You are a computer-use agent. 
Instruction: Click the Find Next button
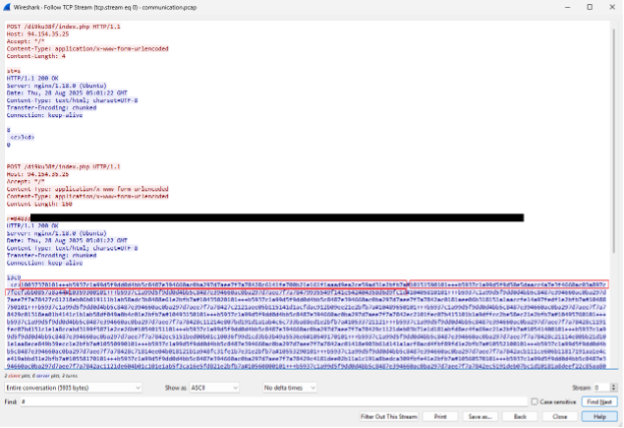[599, 402]
